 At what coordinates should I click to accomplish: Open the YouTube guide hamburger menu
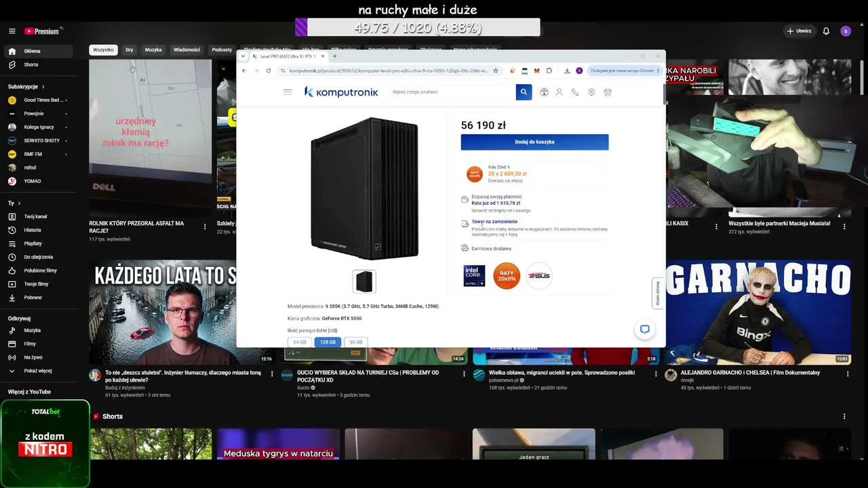pyautogui.click(x=12, y=31)
